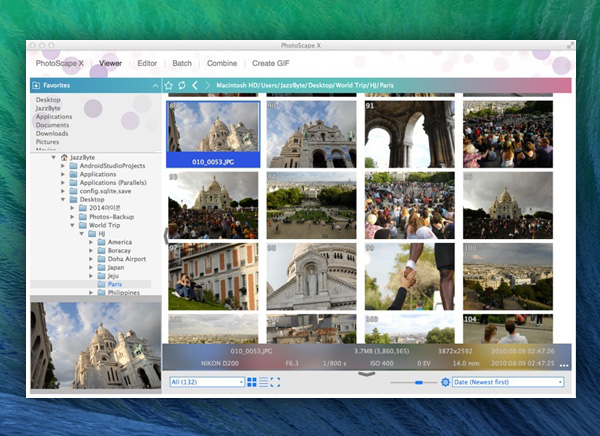Select thumbnail 010_0053.JPG
Image resolution: width=600 pixels, height=436 pixels.
point(213,134)
